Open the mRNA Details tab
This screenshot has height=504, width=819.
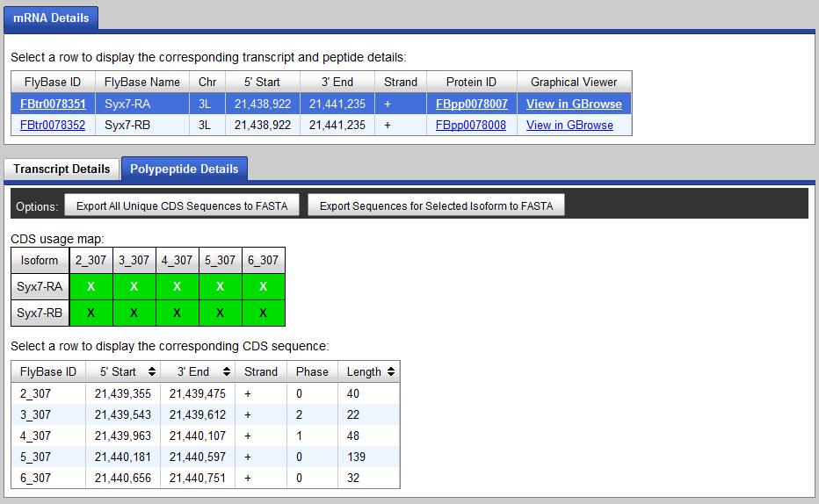pos(51,18)
